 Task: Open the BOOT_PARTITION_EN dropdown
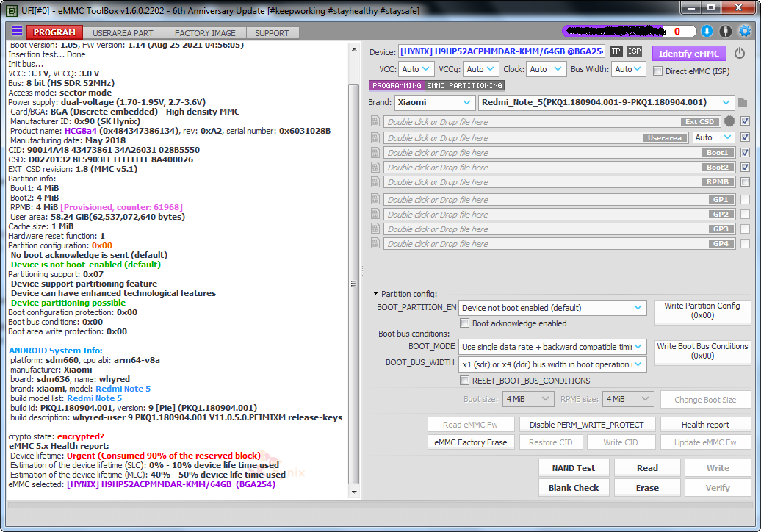tap(552, 308)
